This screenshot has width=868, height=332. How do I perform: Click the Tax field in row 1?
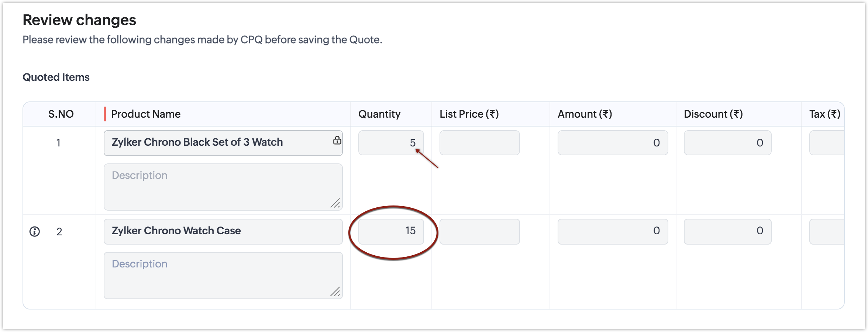coord(826,143)
